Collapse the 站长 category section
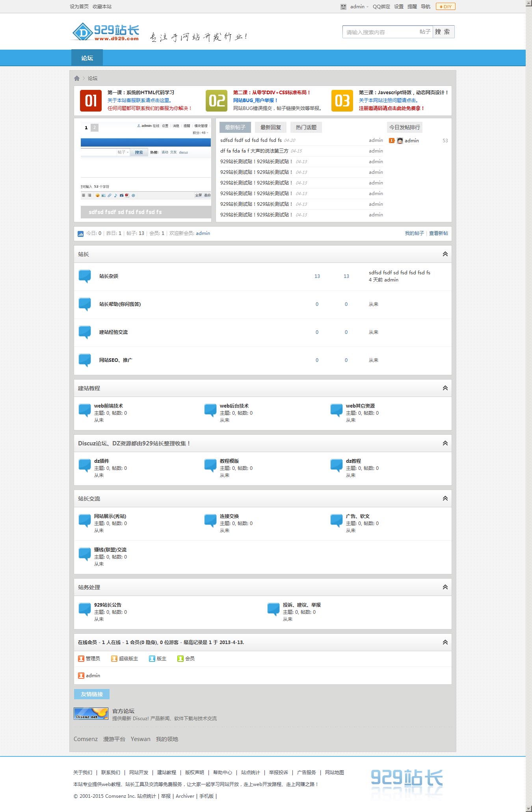The height and width of the screenshot is (812, 532). coord(445,254)
